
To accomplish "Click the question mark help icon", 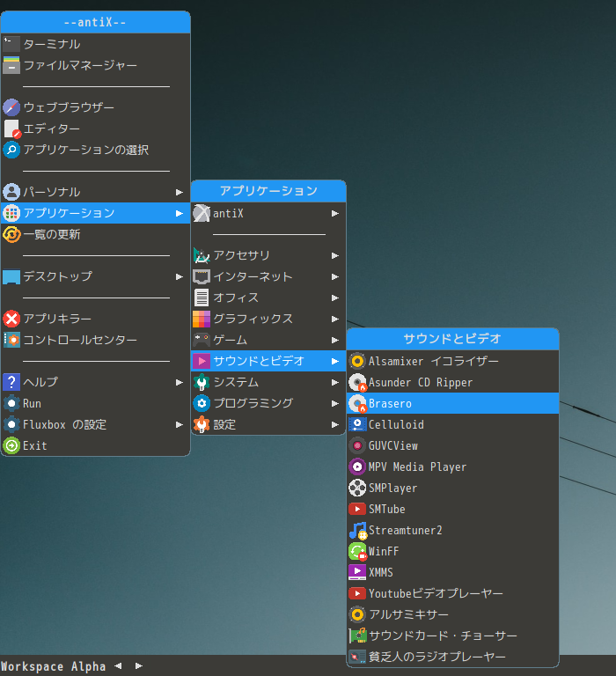I will point(11,382).
